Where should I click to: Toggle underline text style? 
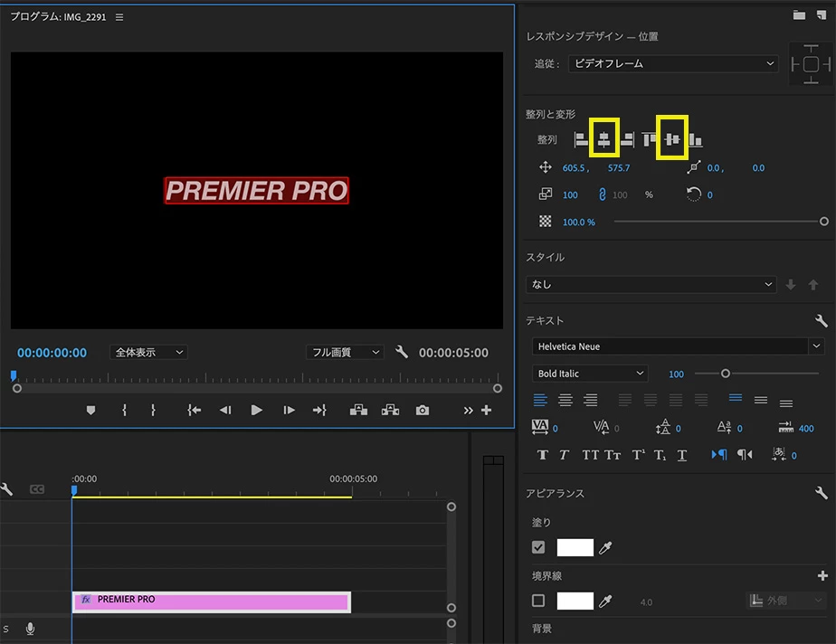point(682,455)
